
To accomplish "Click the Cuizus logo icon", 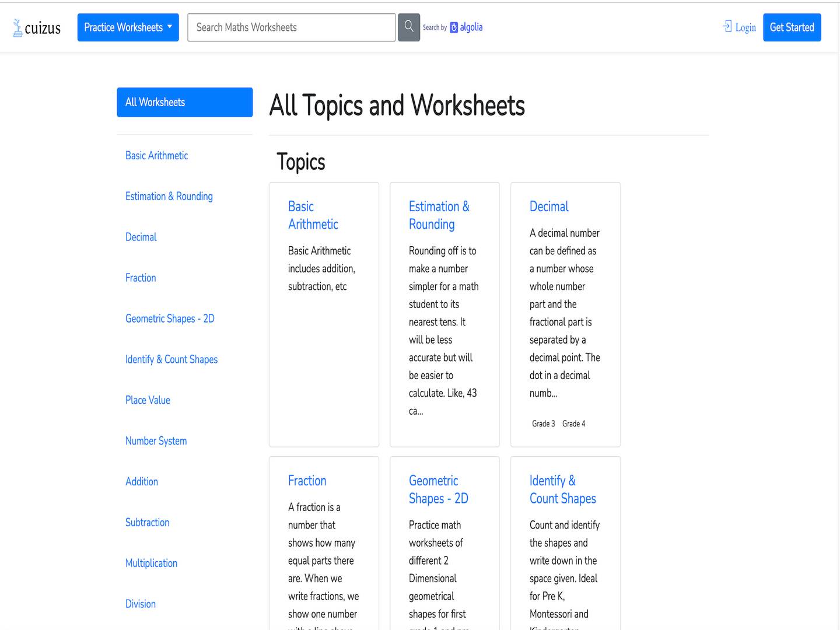I will point(17,27).
